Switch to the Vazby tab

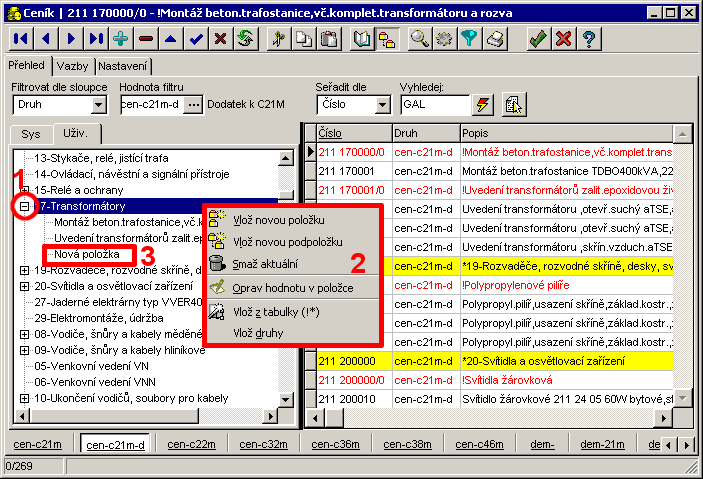tap(71, 66)
